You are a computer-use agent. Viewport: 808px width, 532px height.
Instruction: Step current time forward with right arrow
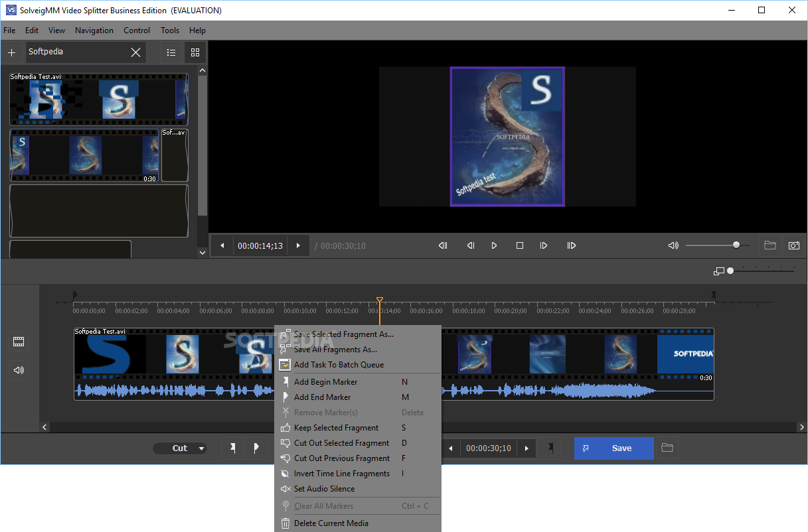pos(298,245)
